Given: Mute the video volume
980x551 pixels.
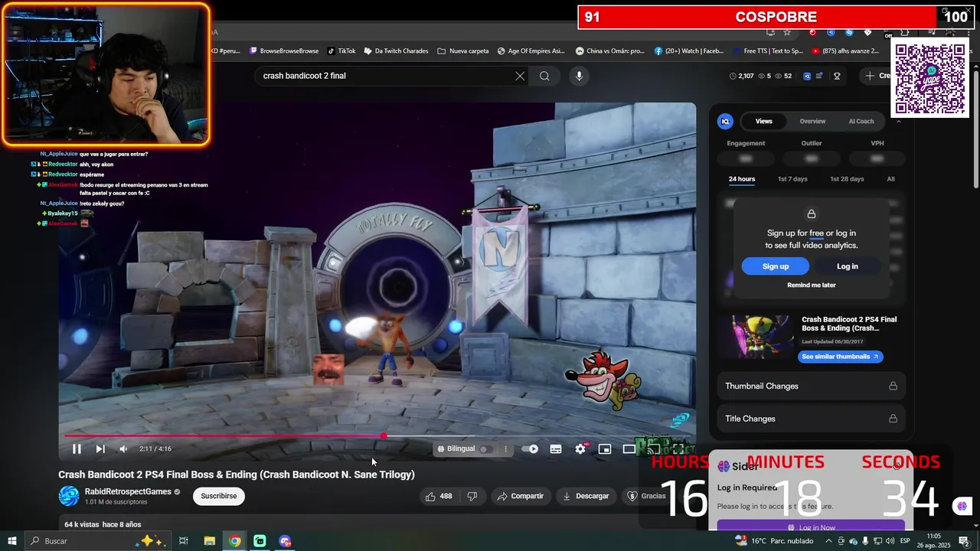Looking at the screenshot, I should pyautogui.click(x=123, y=449).
